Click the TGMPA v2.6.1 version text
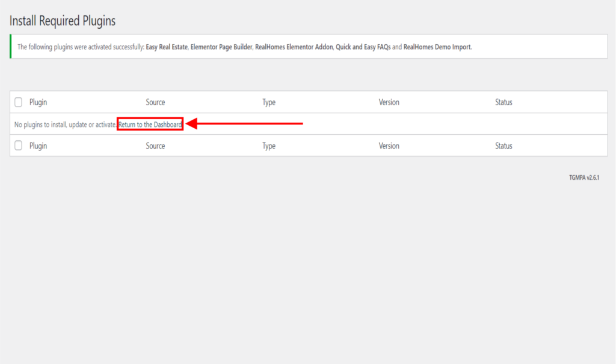Viewport: 616px width, 364px height. pyautogui.click(x=584, y=178)
